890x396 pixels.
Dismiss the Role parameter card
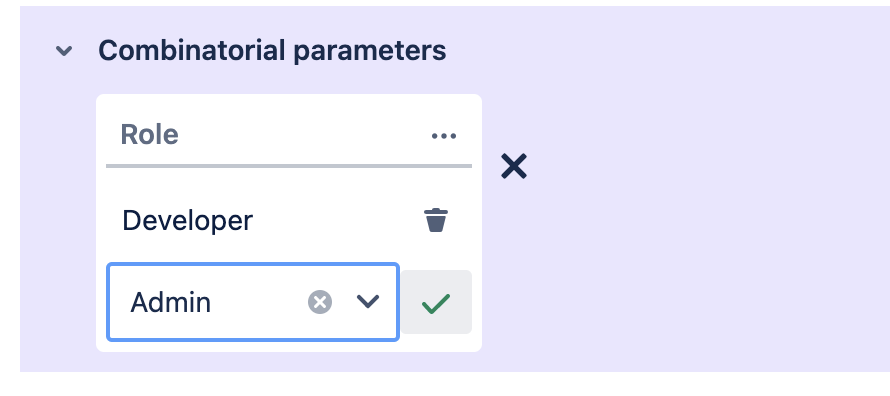point(514,166)
